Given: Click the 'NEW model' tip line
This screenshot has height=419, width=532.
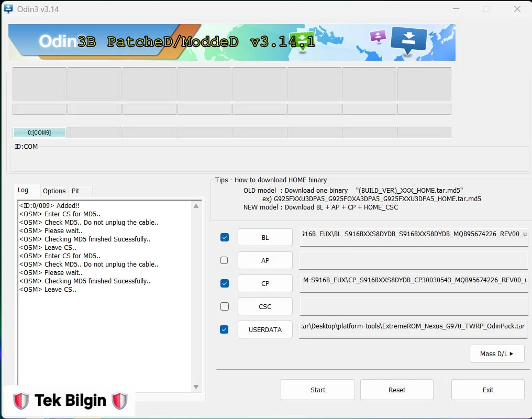Looking at the screenshot, I should click(x=320, y=207).
